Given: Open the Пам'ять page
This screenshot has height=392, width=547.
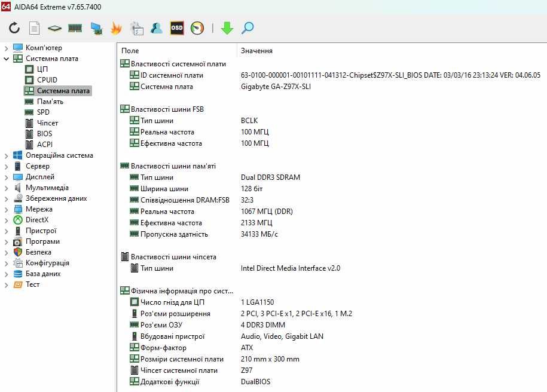Looking at the screenshot, I should click(x=50, y=102).
